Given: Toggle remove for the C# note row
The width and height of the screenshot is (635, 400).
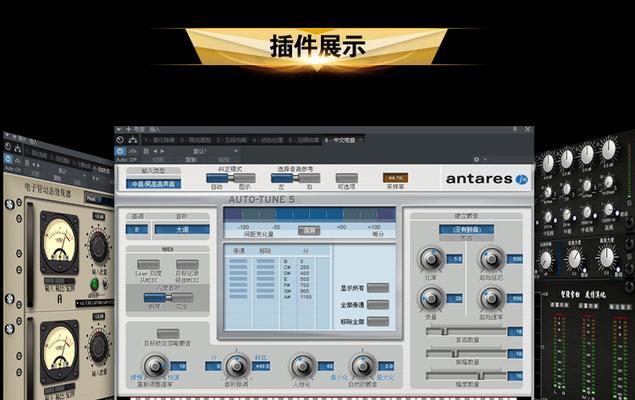Looking at the screenshot, I should point(266,267).
